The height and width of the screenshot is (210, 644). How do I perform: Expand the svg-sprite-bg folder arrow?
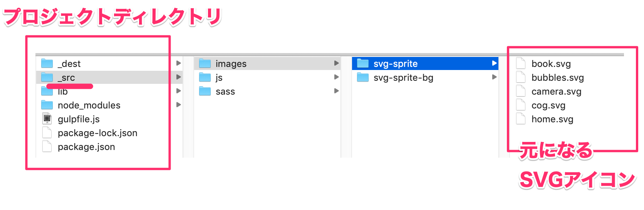point(494,77)
